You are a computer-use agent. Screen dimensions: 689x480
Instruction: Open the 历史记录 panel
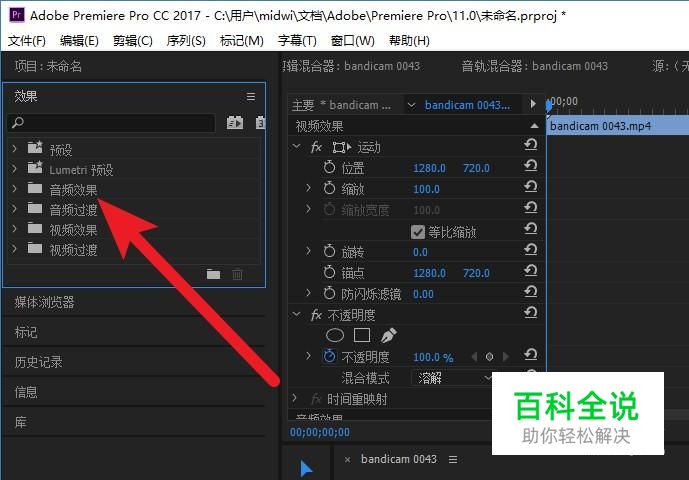point(38,362)
